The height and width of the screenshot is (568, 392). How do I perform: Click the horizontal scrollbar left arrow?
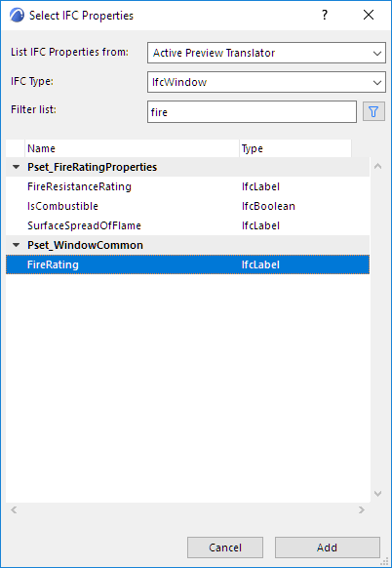[14, 510]
